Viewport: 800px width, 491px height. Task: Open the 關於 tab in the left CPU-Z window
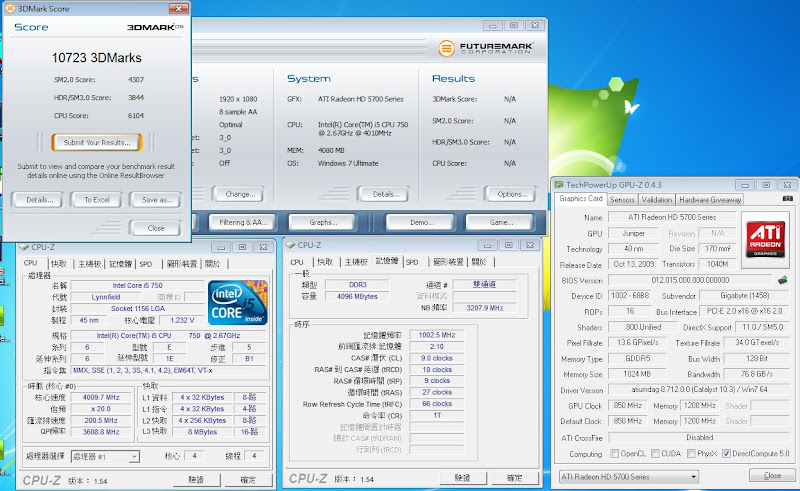click(213, 264)
